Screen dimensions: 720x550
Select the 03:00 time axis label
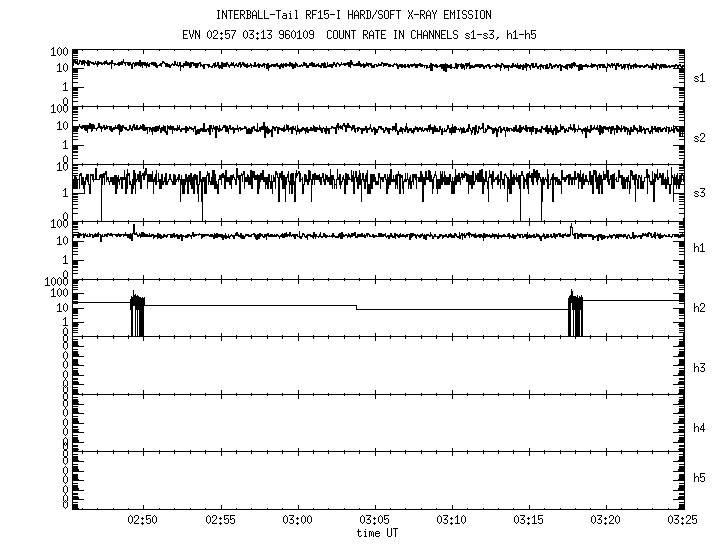coord(298,521)
